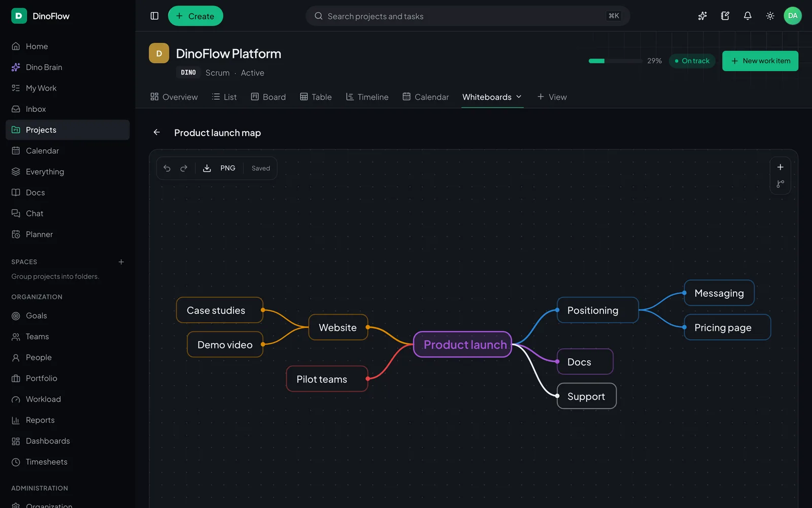Switch to the Timeline tab
Viewport: 812px width, 508px height.
coord(367,97)
